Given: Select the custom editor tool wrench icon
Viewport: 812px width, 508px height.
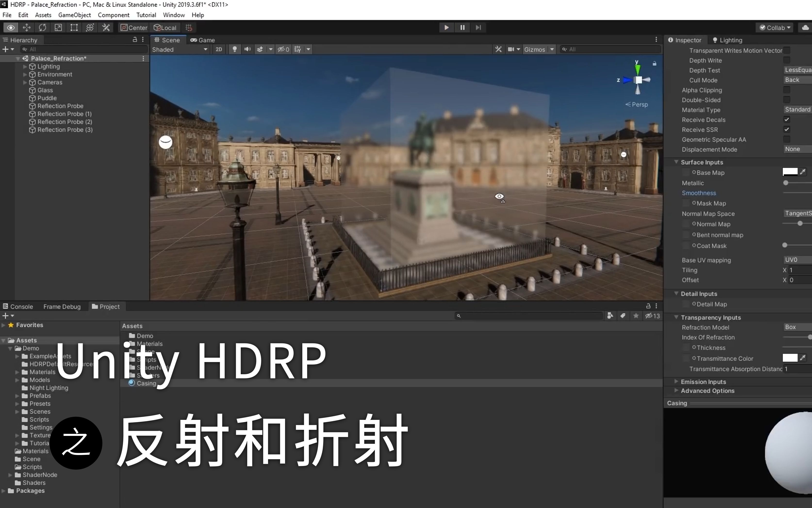Looking at the screenshot, I should tap(106, 27).
